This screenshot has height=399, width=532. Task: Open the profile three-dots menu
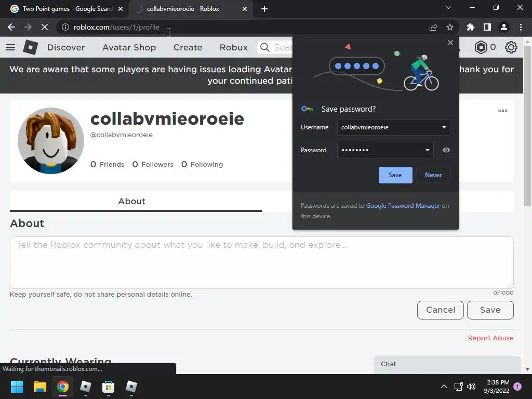click(x=503, y=111)
